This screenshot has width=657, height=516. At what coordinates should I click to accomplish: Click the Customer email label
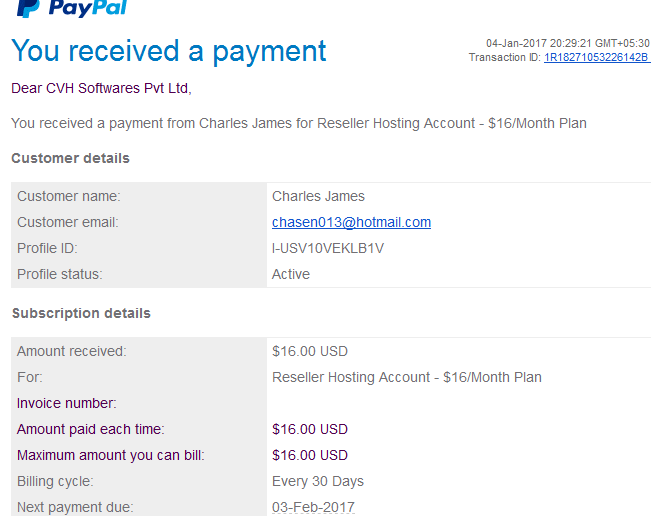coord(67,222)
